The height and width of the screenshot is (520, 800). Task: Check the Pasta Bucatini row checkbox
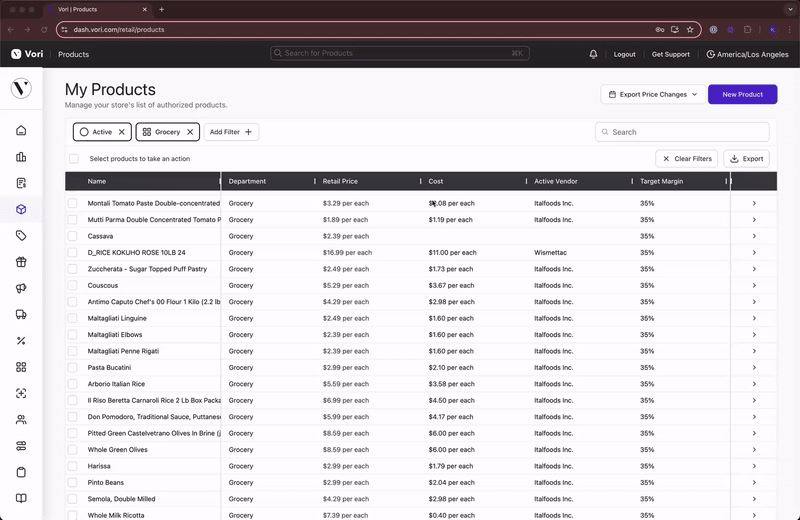pos(72,367)
